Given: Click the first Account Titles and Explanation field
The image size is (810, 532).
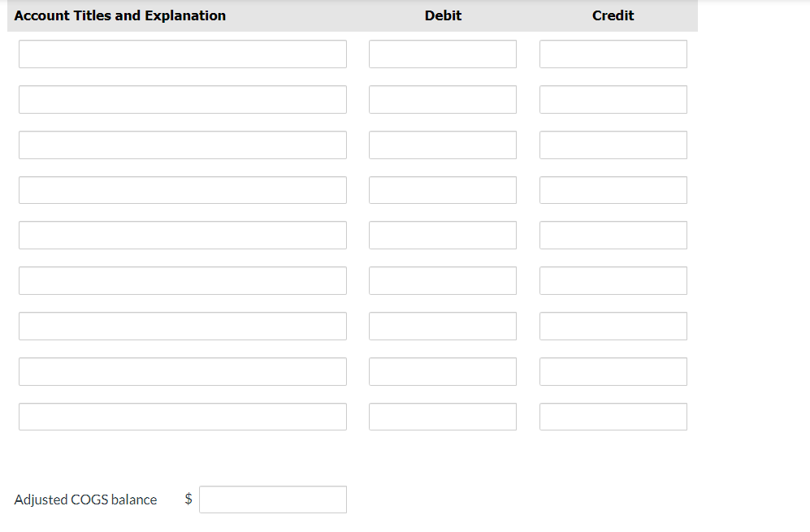Looking at the screenshot, I should 182,54.
